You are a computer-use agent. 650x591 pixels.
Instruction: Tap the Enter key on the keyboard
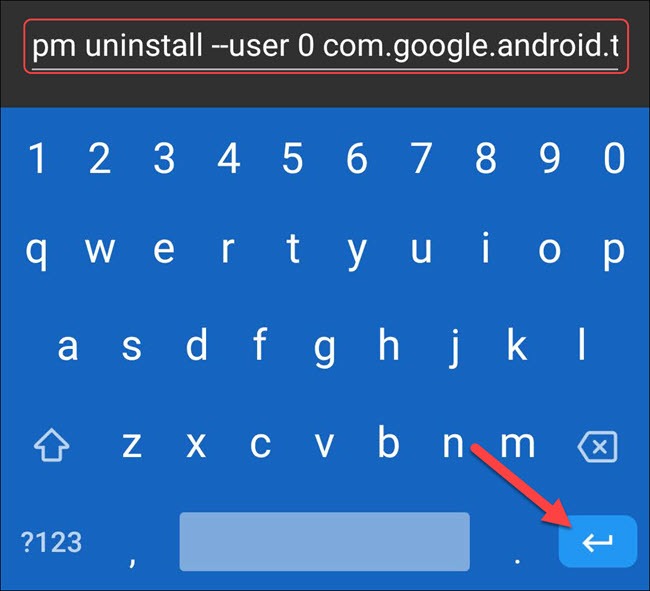point(598,541)
